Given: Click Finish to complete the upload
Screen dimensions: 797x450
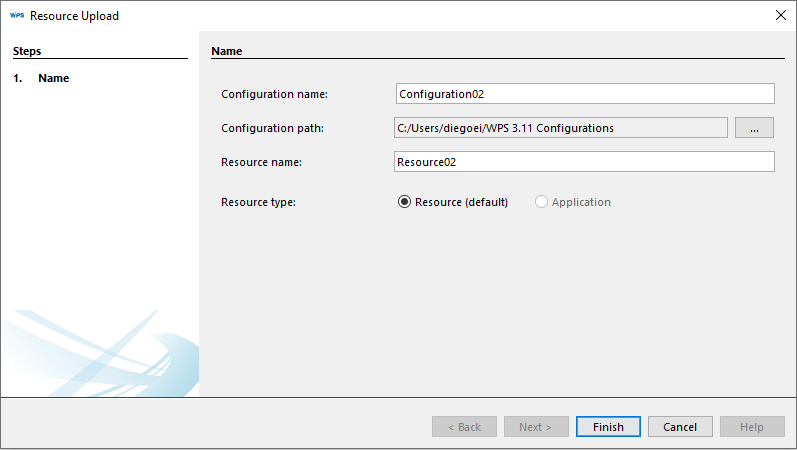Looking at the screenshot, I should [x=608, y=427].
